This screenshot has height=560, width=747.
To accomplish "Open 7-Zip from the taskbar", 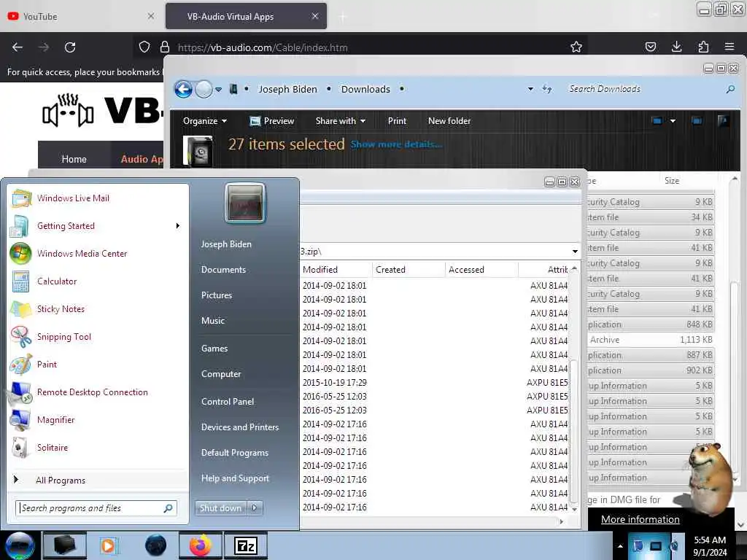I will coord(246,545).
